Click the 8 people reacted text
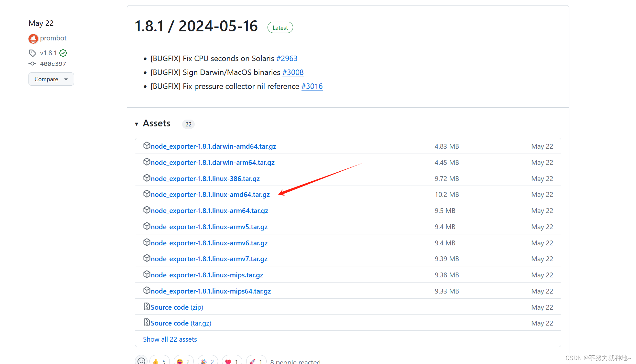Image resolution: width=636 pixels, height=364 pixels. tap(295, 362)
